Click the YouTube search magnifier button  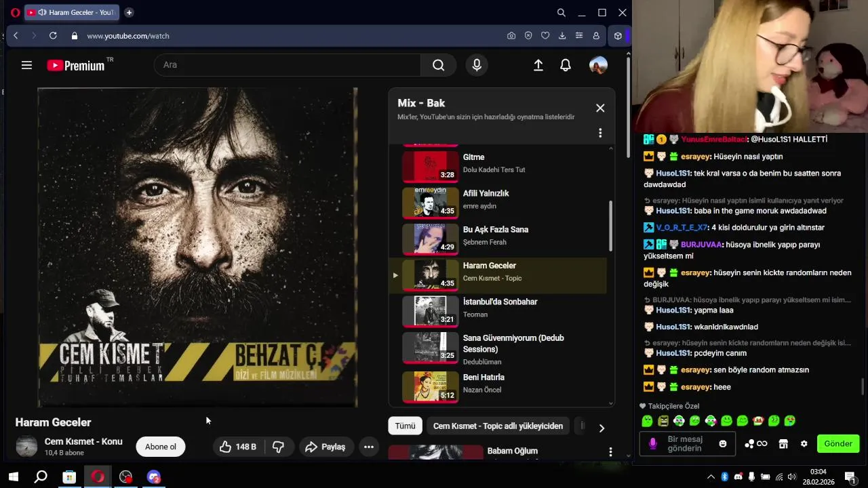[439, 65]
